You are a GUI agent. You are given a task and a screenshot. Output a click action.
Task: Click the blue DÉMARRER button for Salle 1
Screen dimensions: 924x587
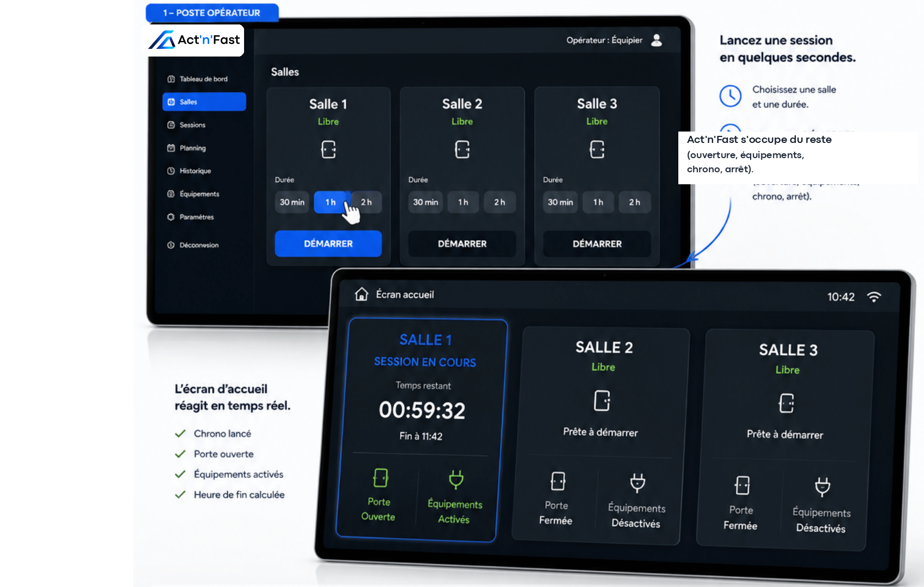328,243
